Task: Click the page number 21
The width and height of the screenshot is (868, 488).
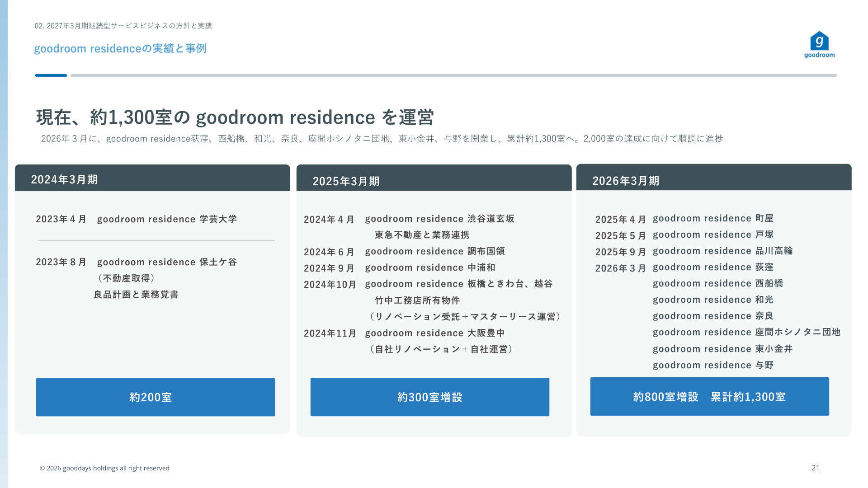Action: tap(816, 468)
